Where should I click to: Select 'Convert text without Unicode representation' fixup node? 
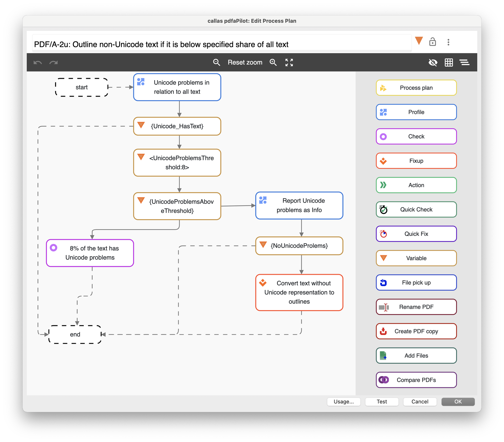point(299,292)
